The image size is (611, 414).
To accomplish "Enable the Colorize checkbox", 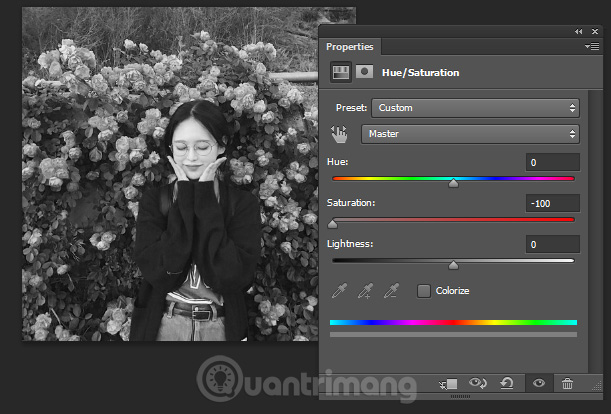I will click(x=424, y=291).
